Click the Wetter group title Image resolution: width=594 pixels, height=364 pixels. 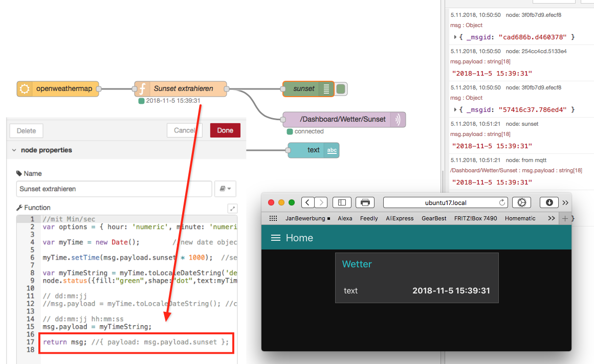[x=357, y=264]
